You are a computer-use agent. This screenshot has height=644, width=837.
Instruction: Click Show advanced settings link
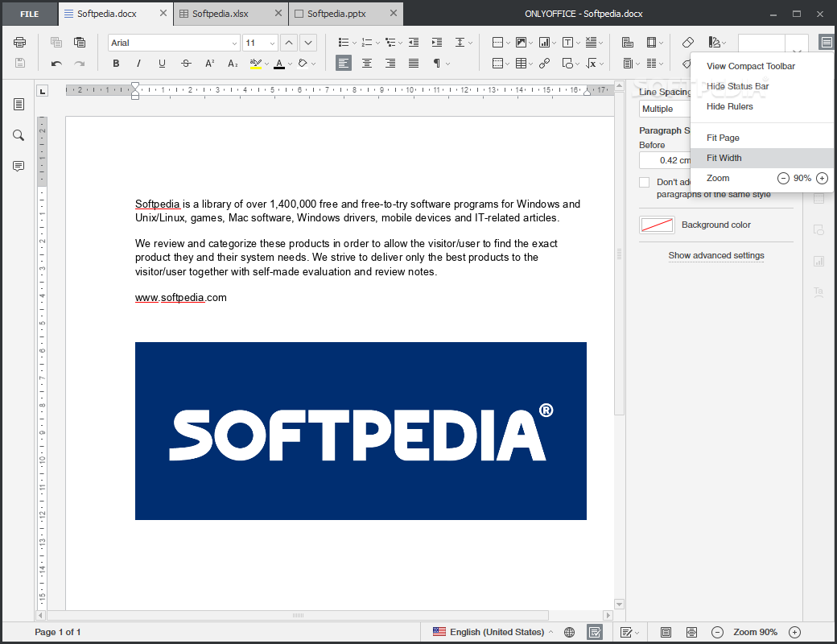[716, 256]
